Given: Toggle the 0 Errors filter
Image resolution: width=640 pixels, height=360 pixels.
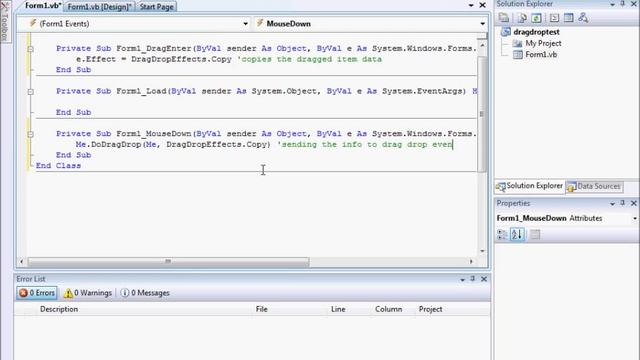Looking at the screenshot, I should (x=37, y=293).
